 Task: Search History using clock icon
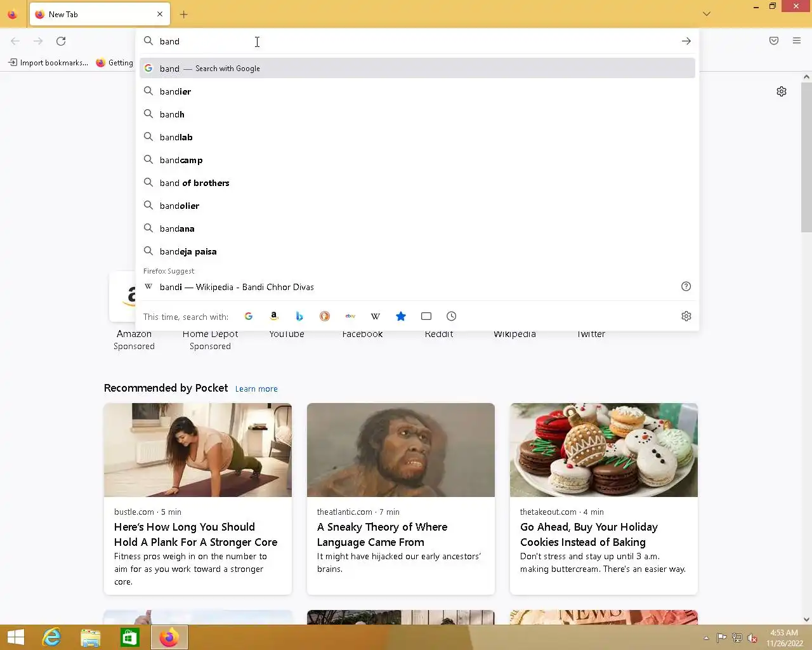[x=452, y=316]
